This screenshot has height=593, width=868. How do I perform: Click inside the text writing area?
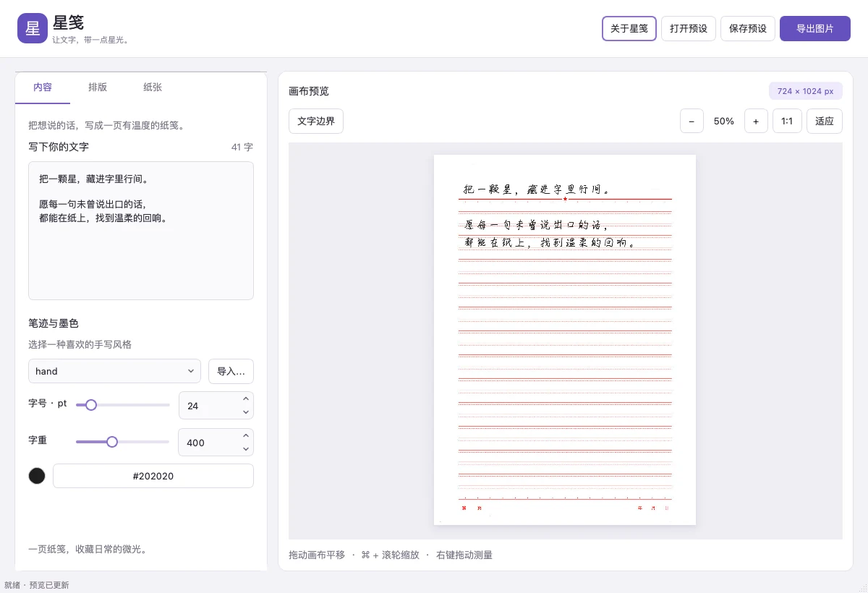tap(141, 231)
